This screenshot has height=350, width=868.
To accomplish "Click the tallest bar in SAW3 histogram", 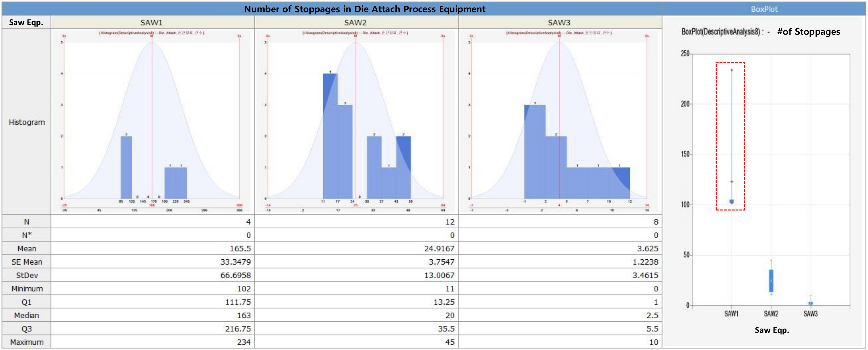I will 534,151.
